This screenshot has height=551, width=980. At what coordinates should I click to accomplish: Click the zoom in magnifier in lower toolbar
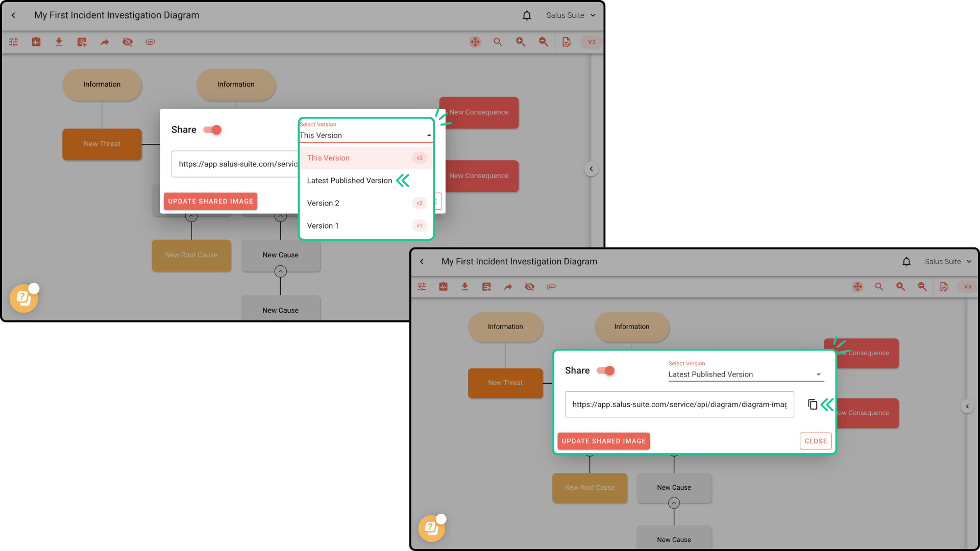(900, 287)
